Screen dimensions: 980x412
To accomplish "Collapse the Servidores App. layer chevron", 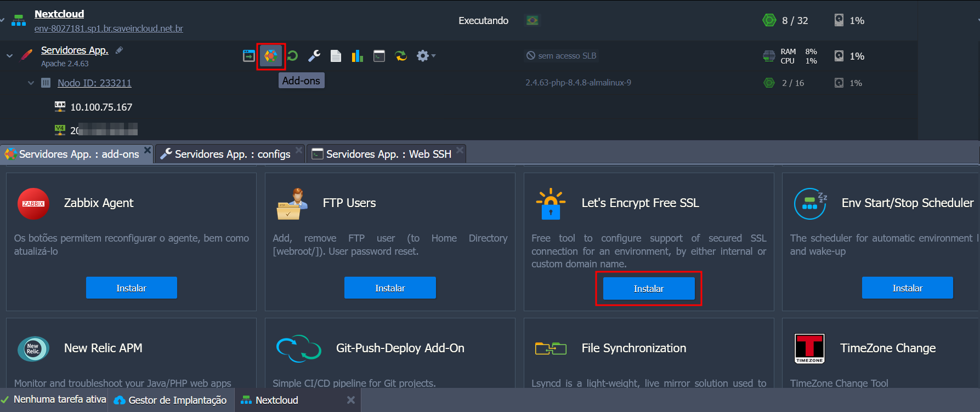I will (x=9, y=55).
